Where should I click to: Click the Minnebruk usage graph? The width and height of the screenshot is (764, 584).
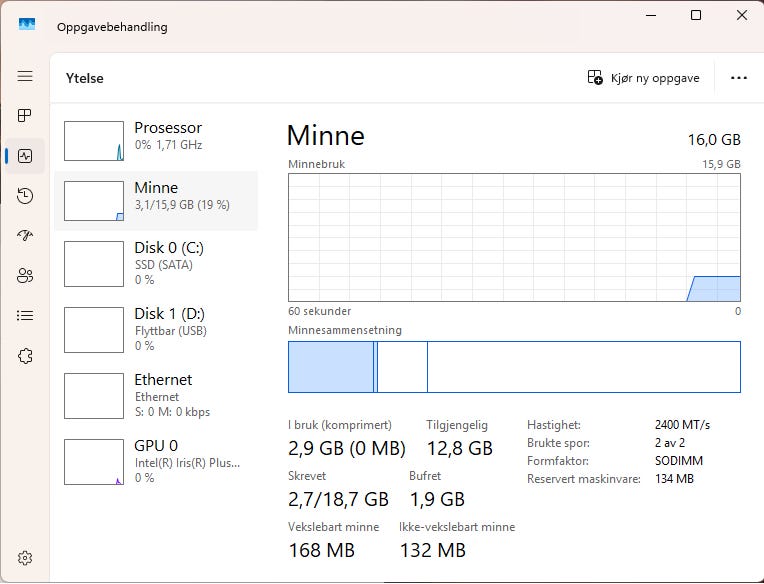(514, 237)
